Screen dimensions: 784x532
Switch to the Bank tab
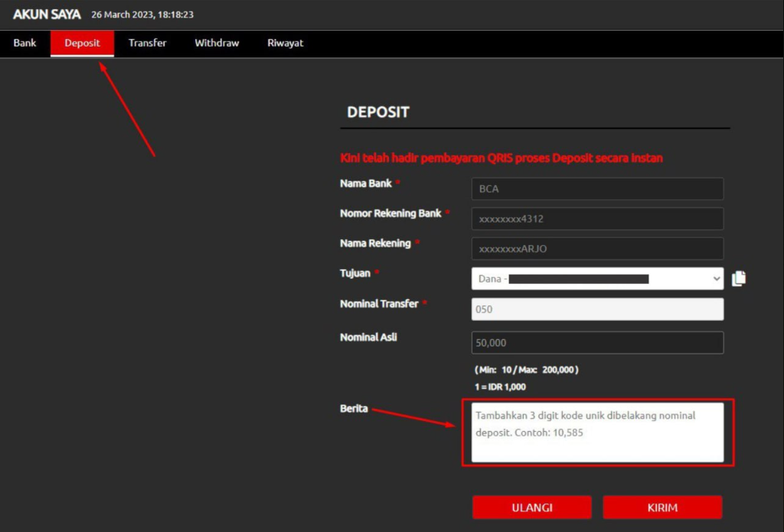[24, 43]
